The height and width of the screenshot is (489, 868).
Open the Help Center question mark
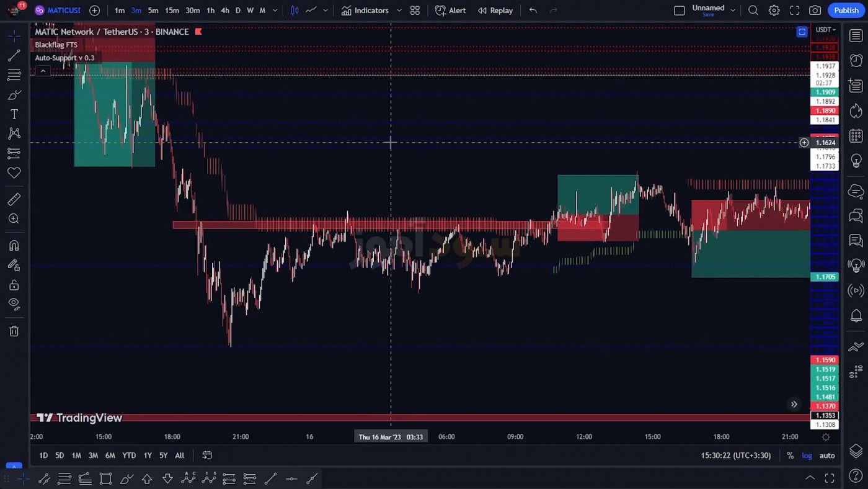[x=856, y=477]
